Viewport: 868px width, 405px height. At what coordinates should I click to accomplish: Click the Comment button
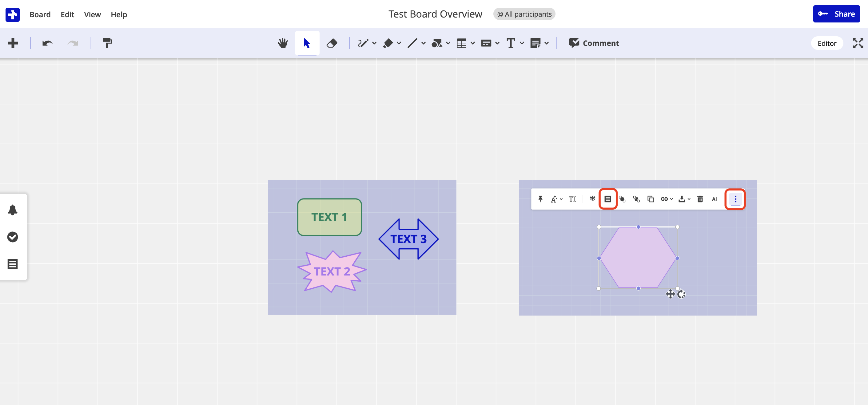coord(594,43)
